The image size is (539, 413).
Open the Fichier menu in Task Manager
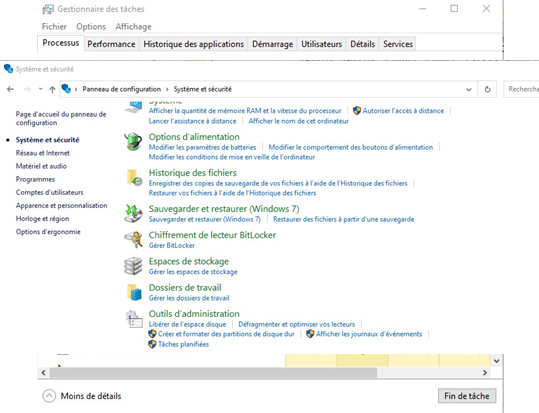pos(54,26)
